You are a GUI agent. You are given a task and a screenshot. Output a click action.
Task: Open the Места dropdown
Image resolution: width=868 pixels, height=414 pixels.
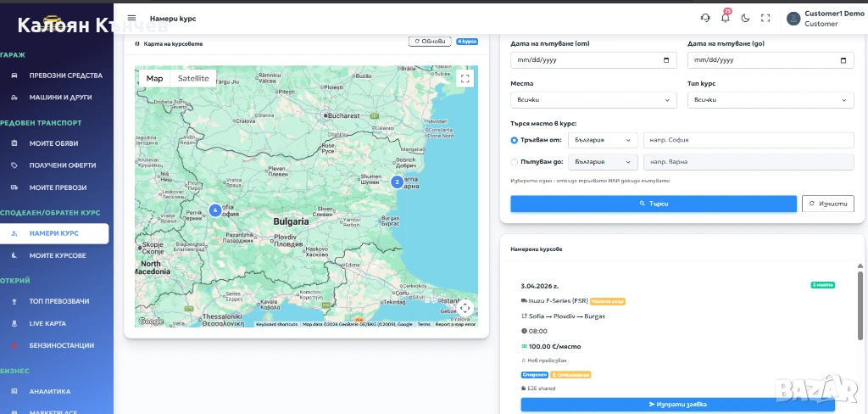pyautogui.click(x=593, y=100)
